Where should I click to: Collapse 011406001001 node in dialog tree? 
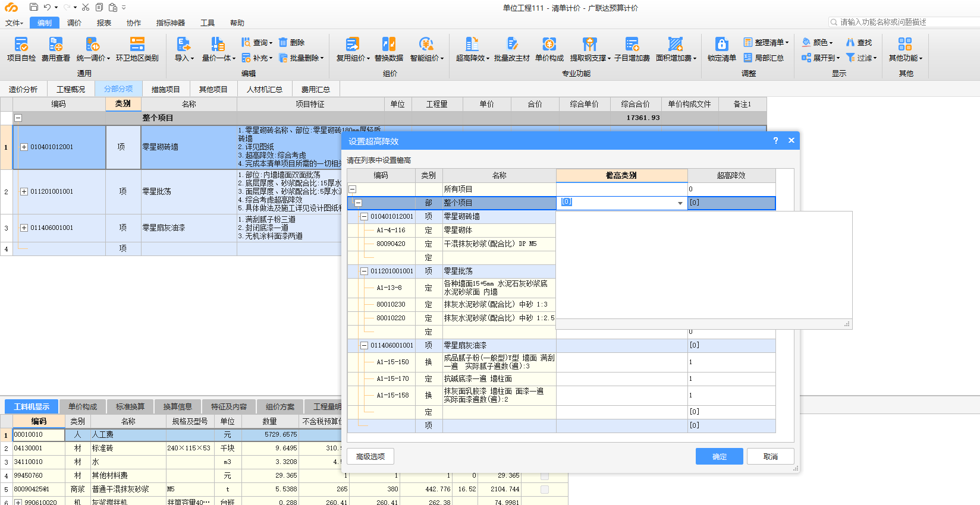[x=364, y=346]
